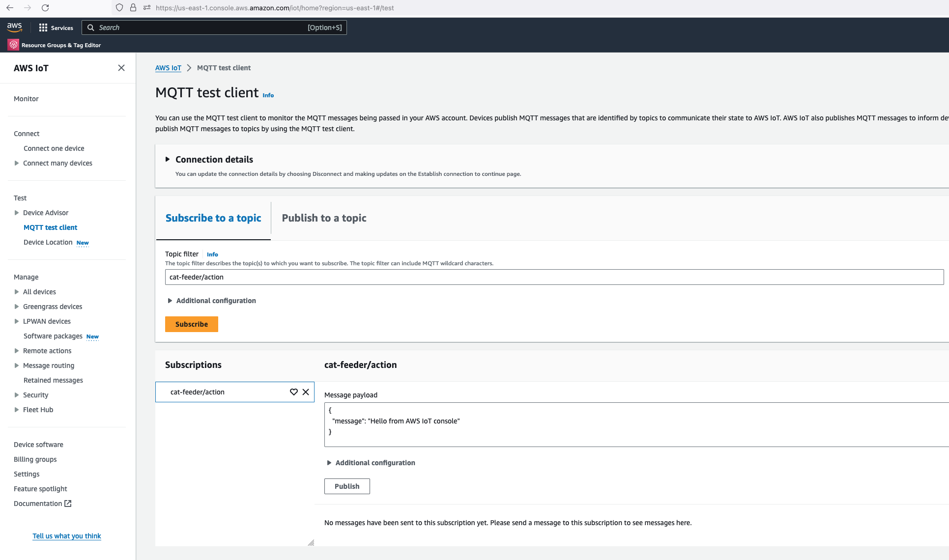Image resolution: width=949 pixels, height=560 pixels.
Task: Expand All devices in Manage
Action: (17, 292)
